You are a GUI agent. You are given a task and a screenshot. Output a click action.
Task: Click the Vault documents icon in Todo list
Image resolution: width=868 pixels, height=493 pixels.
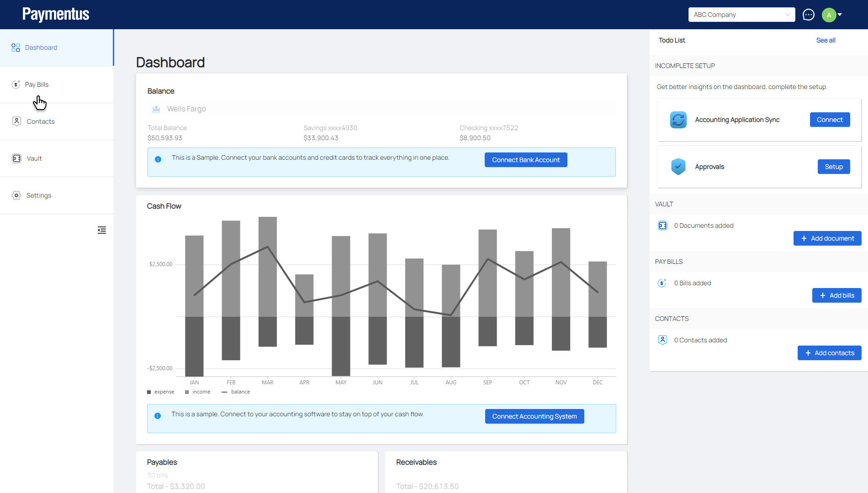tap(662, 226)
